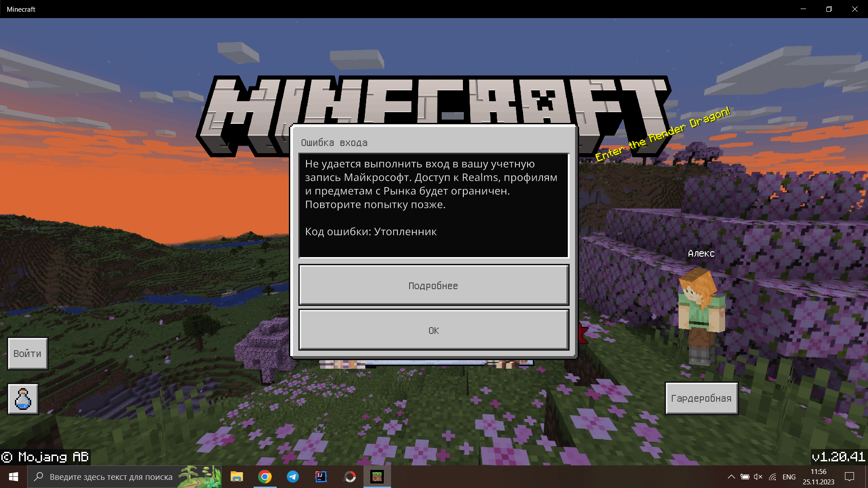Open Гардеробная (Wardrobe) panel
The width and height of the screenshot is (868, 488).
(700, 398)
